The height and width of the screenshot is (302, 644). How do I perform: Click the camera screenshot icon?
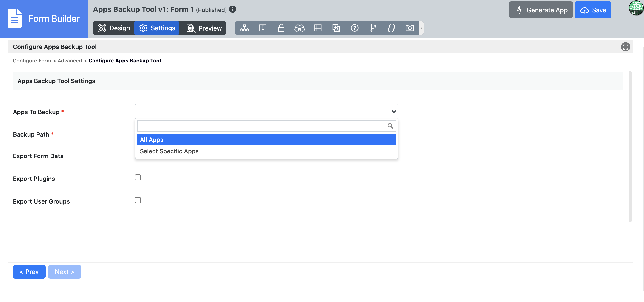coord(410,28)
